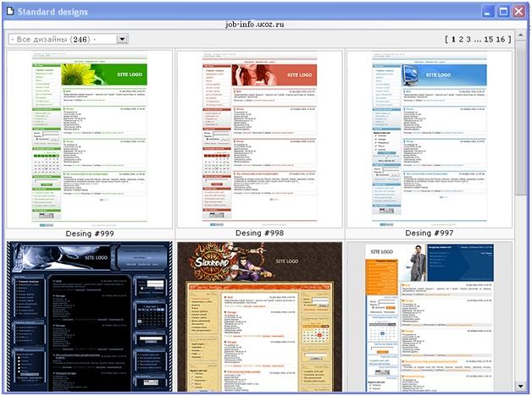Select the red Desing #998 thumbnail

[259, 140]
